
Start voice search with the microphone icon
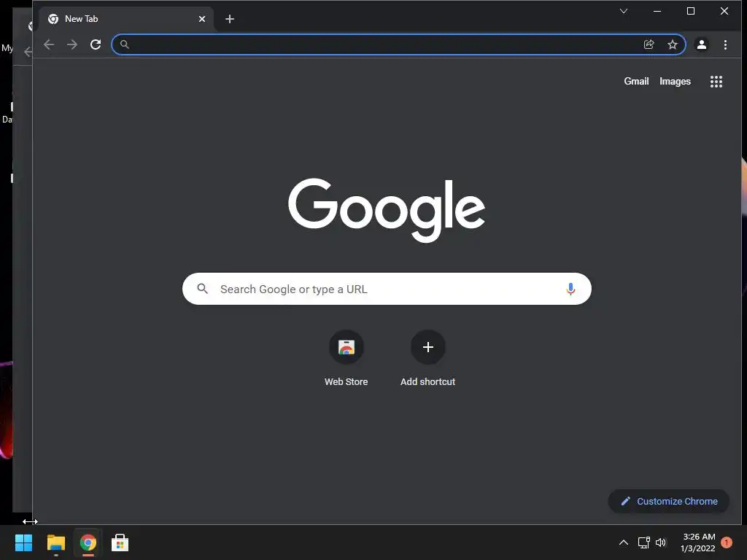click(x=570, y=289)
